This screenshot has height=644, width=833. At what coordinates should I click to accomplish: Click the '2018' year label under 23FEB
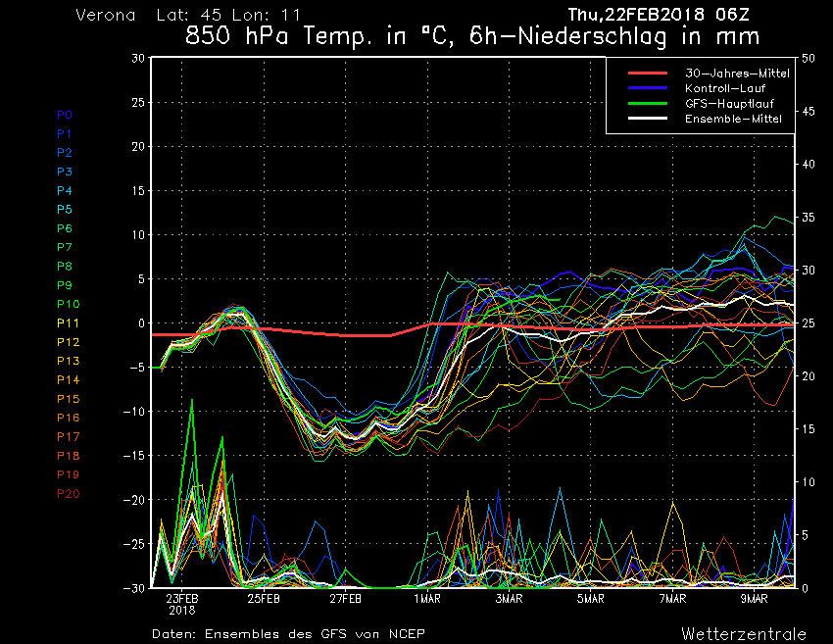tap(182, 611)
